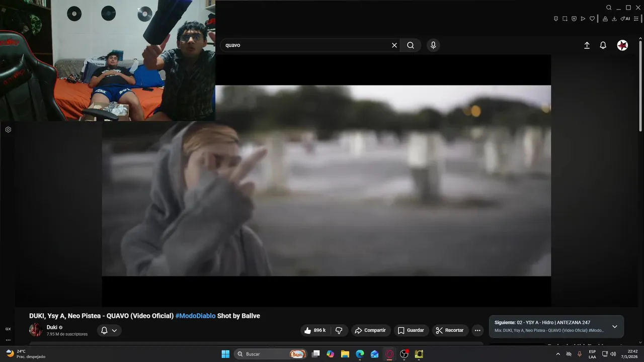This screenshot has width=644, height=362.
Task: Open Duki channel avatar
Action: tap(36, 330)
